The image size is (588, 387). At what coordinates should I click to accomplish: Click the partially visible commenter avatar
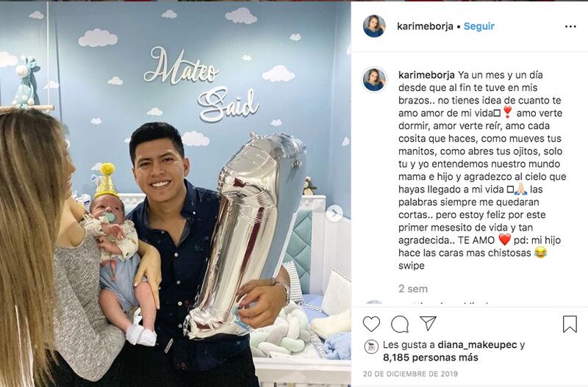pyautogui.click(x=374, y=303)
